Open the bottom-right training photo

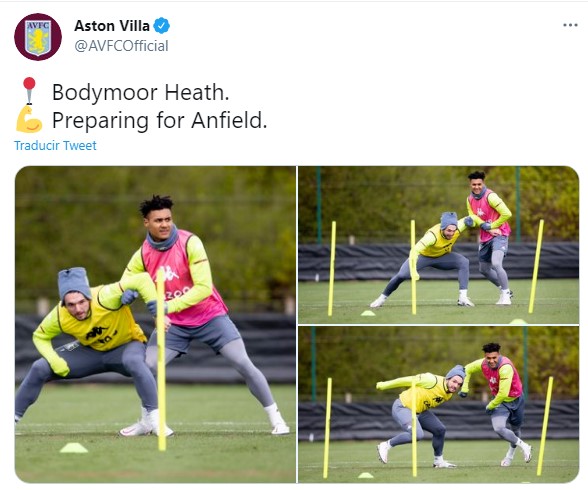coord(438,405)
